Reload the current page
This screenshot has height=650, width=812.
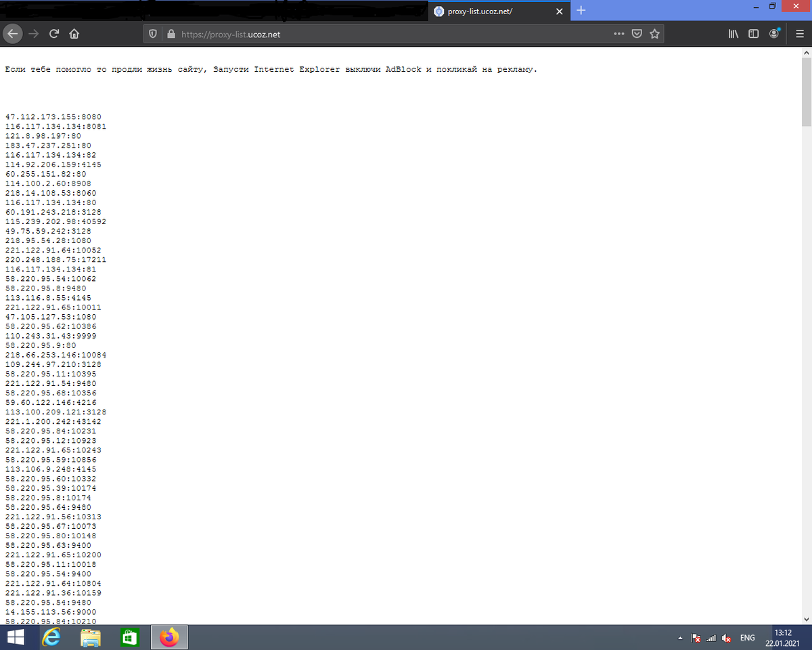click(54, 34)
